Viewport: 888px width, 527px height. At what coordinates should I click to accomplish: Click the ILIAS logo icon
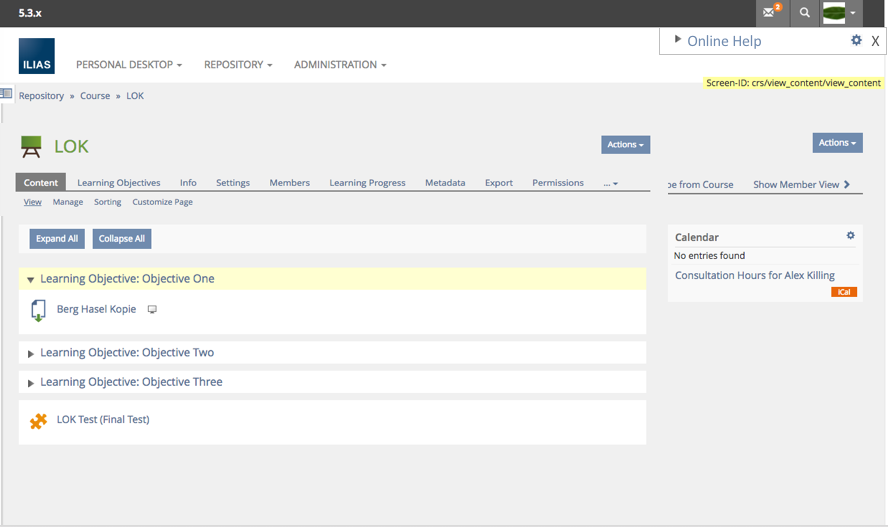[36, 57]
